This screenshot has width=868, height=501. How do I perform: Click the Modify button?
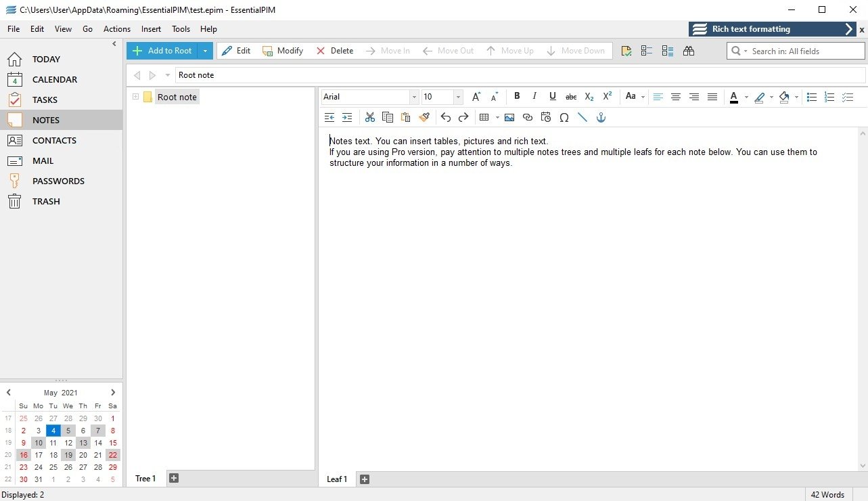tap(283, 51)
